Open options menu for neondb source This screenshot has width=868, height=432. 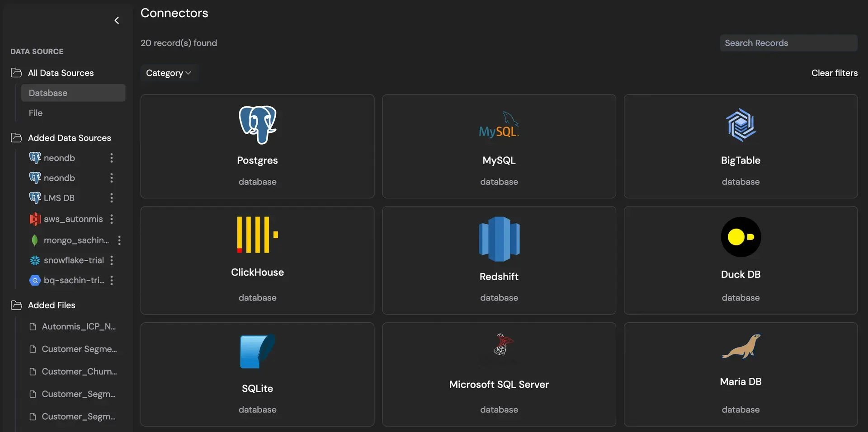click(x=111, y=158)
